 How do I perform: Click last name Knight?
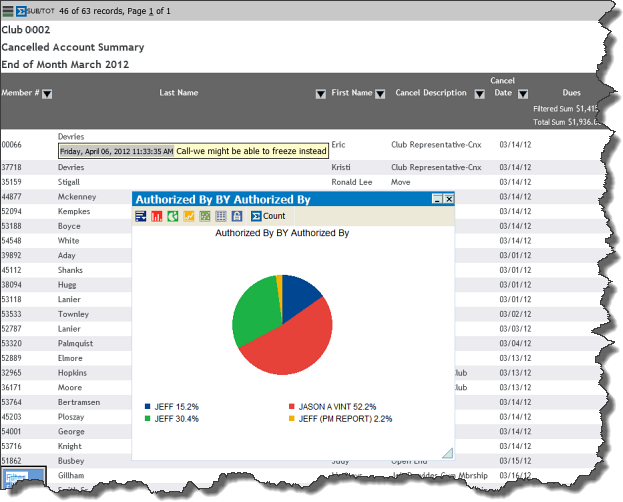pyautogui.click(x=70, y=446)
